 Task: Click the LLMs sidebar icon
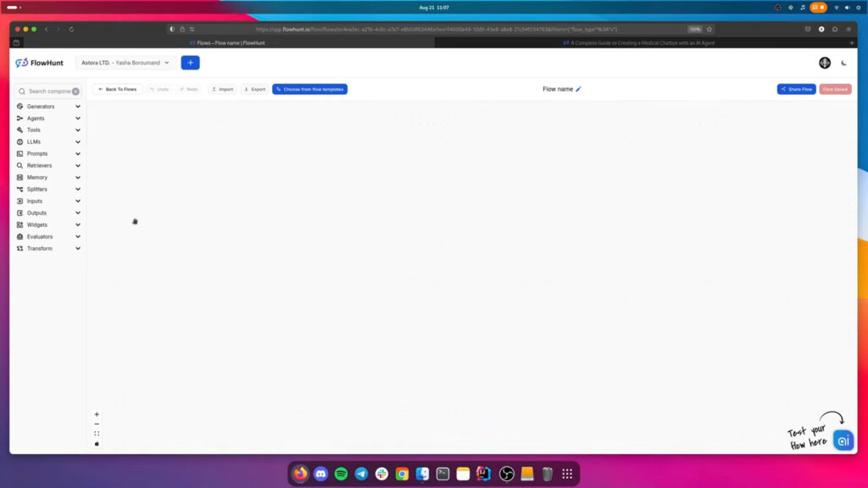click(x=20, y=141)
